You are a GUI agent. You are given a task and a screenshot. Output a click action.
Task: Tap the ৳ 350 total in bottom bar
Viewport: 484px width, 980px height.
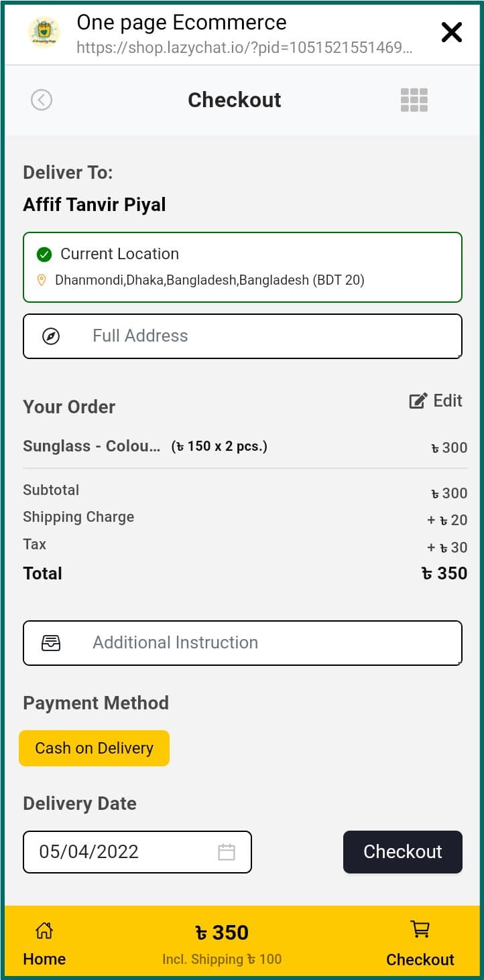point(222,932)
